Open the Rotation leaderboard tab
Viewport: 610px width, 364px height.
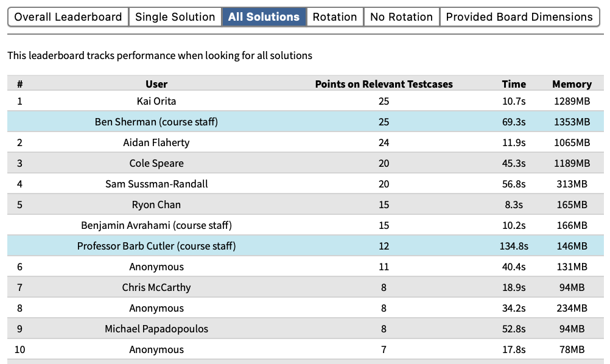tap(335, 17)
